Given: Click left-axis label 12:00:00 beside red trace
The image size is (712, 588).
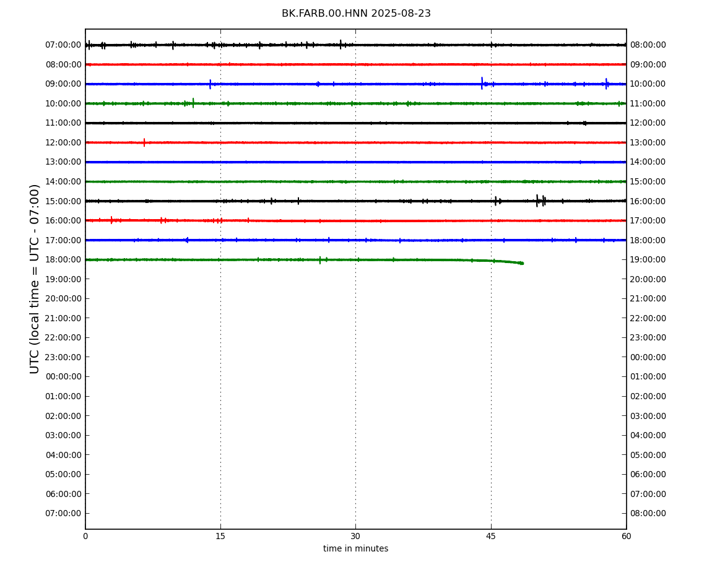Looking at the screenshot, I should [63, 142].
